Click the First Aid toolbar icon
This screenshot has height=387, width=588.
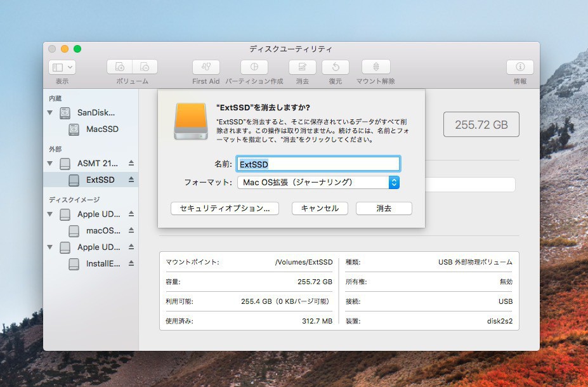point(206,67)
